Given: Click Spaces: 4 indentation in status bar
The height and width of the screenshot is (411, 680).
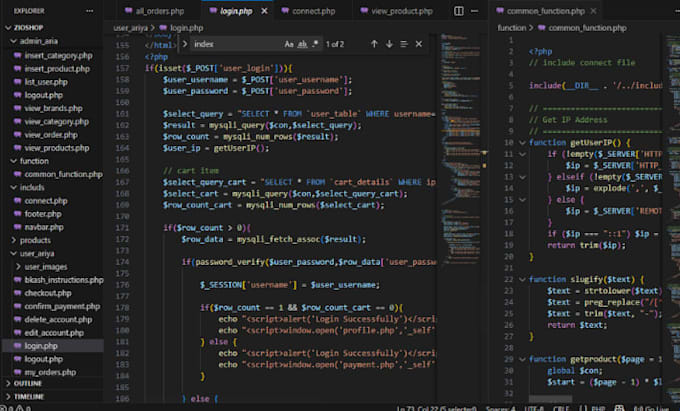Looking at the screenshot, I should point(500,408).
